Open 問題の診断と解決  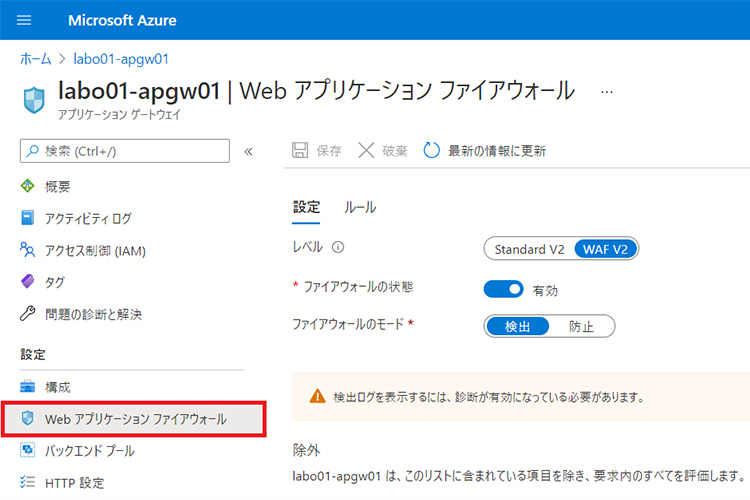tap(93, 314)
